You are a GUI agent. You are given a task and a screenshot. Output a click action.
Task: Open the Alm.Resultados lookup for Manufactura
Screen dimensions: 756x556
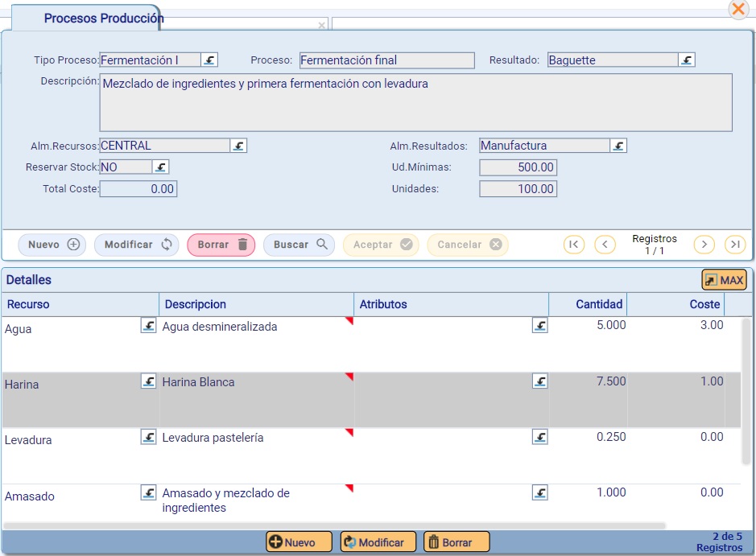tap(618, 146)
